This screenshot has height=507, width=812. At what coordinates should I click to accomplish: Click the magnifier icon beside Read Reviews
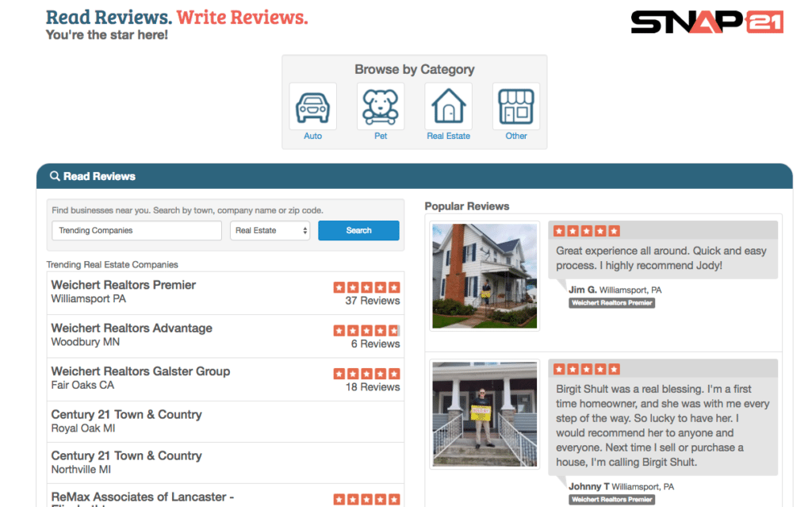tap(55, 176)
